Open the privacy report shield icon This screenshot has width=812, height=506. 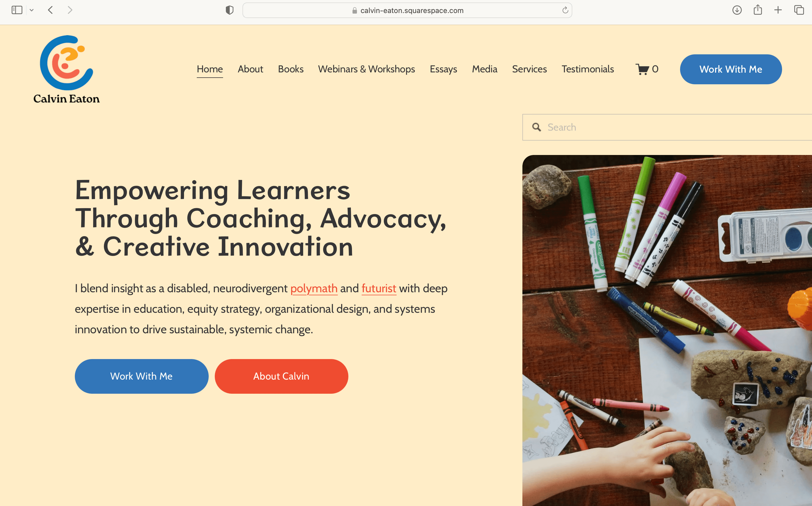click(x=229, y=10)
